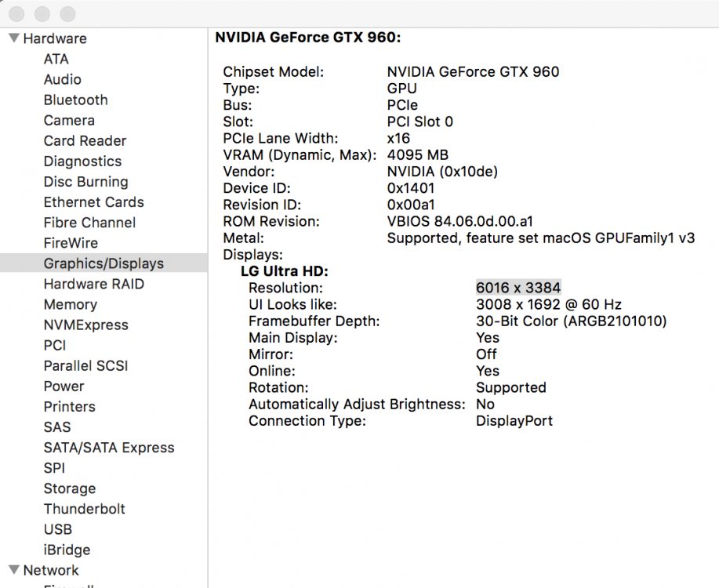Select iBridge in the sidebar
Image resolution: width=719 pixels, height=588 pixels.
point(67,550)
